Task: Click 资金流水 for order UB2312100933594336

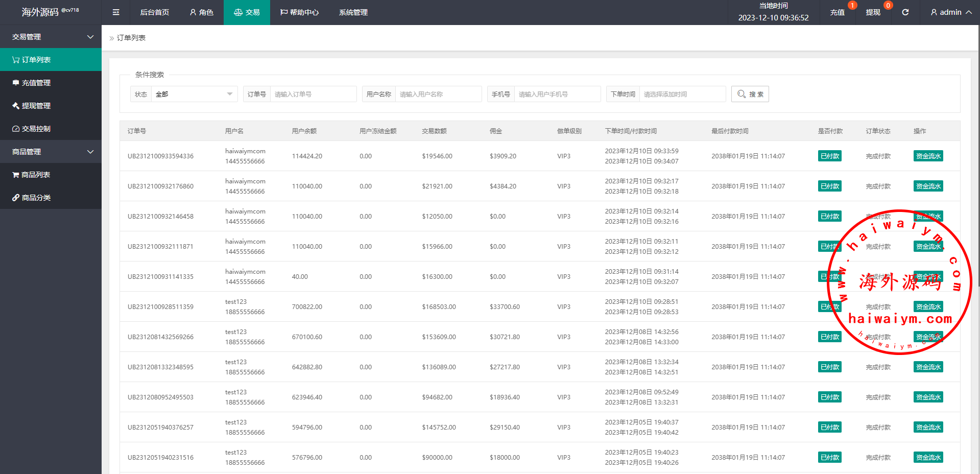Action: (928, 156)
